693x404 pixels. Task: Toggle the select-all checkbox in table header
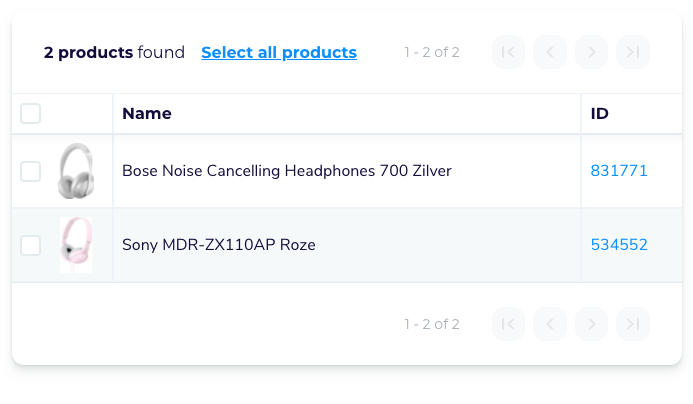pos(31,113)
